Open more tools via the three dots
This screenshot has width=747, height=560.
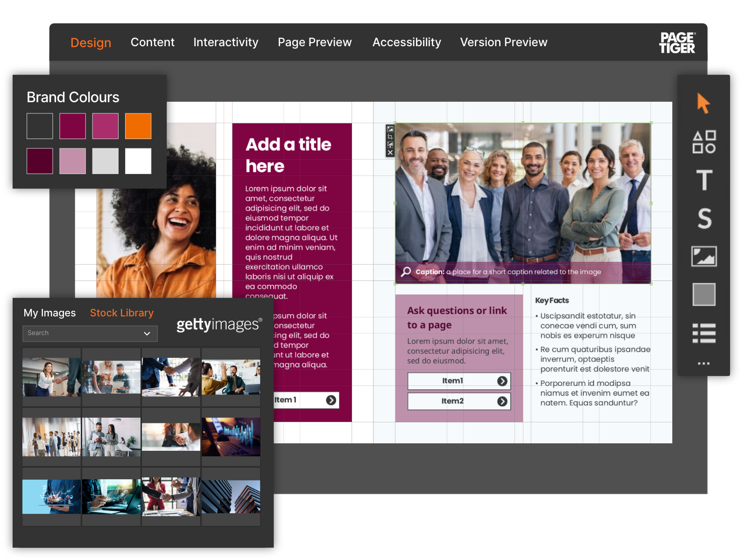click(704, 363)
